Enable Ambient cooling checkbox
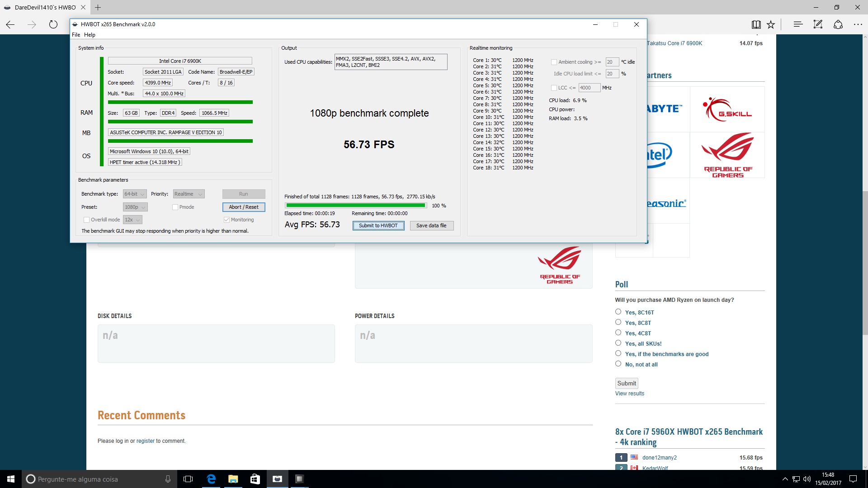The width and height of the screenshot is (868, 488). (x=554, y=62)
